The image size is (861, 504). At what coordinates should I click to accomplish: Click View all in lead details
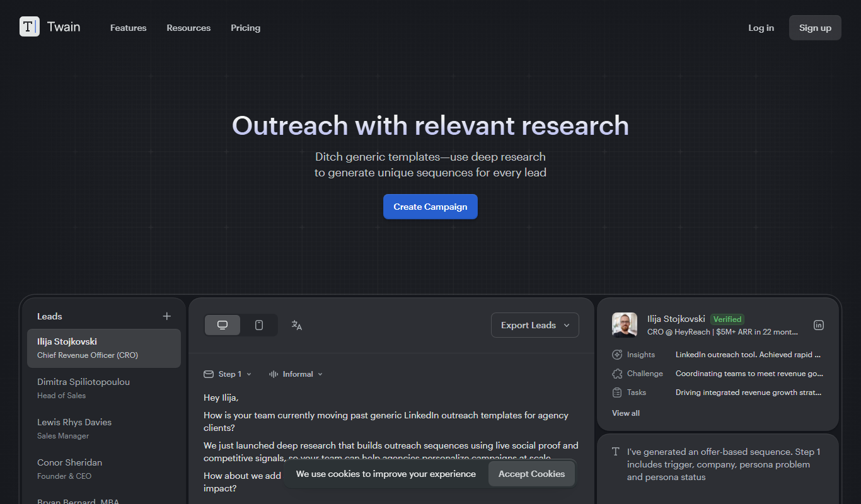[626, 413]
